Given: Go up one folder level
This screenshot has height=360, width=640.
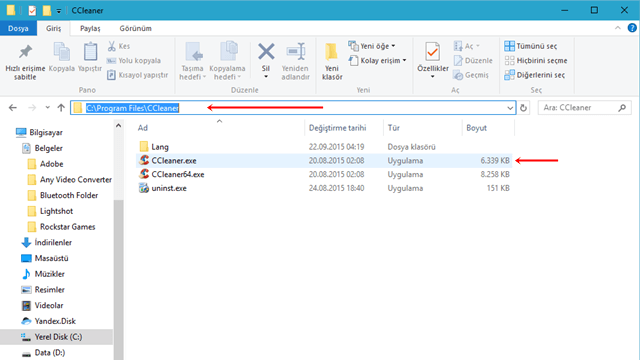Looking at the screenshot, I should [x=61, y=108].
